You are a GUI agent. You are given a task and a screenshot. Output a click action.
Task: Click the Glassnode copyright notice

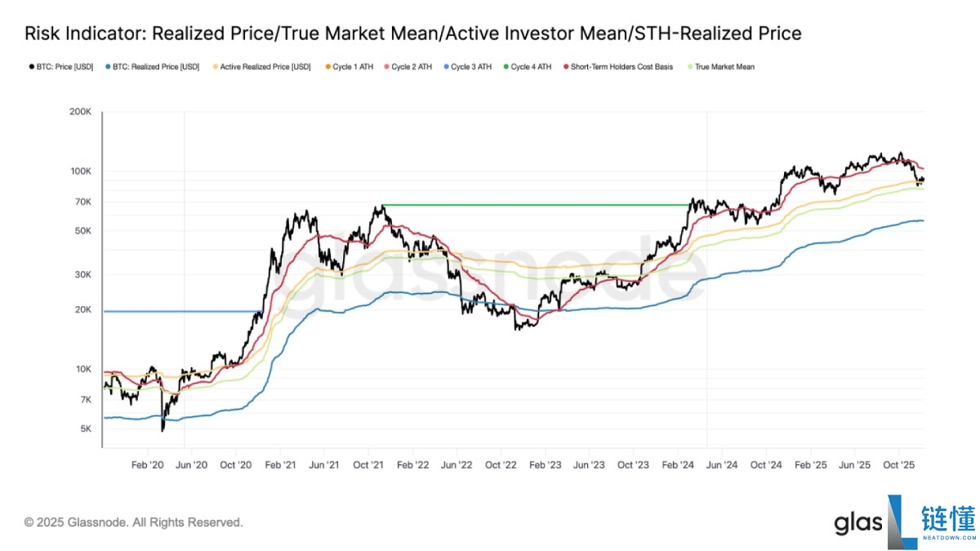click(133, 522)
